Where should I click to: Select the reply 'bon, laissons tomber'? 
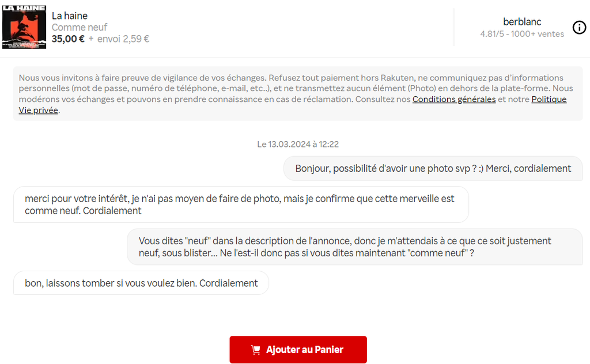pyautogui.click(x=141, y=283)
